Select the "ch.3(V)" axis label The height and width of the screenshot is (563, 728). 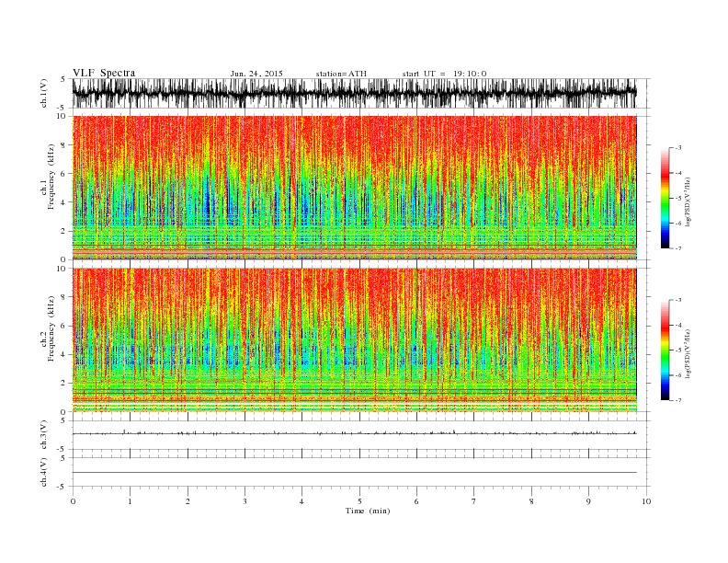coord(45,435)
